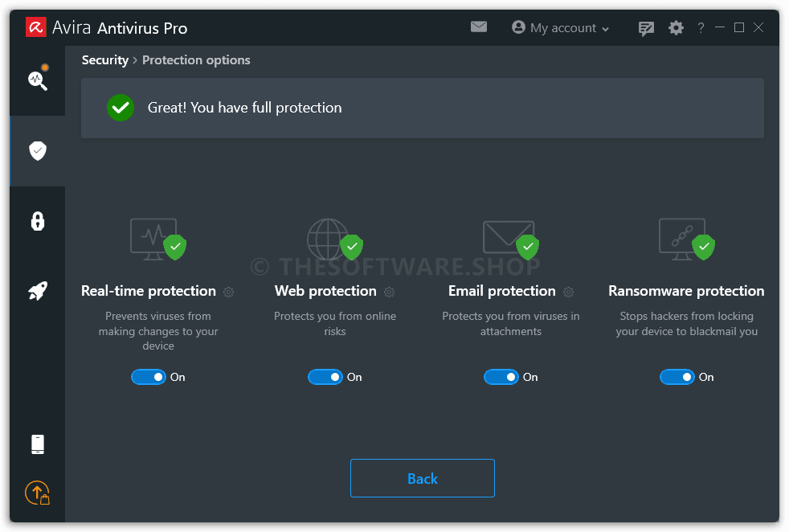Click the Email protection envelope icon
789x532 pixels.
511,240
